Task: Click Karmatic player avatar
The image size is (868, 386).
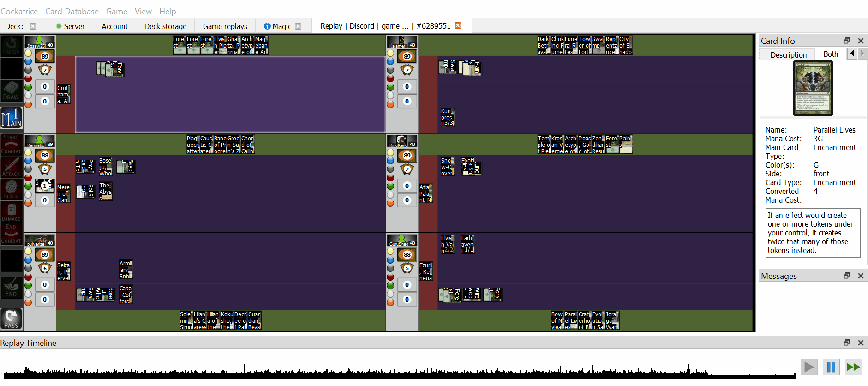Action: [x=40, y=141]
